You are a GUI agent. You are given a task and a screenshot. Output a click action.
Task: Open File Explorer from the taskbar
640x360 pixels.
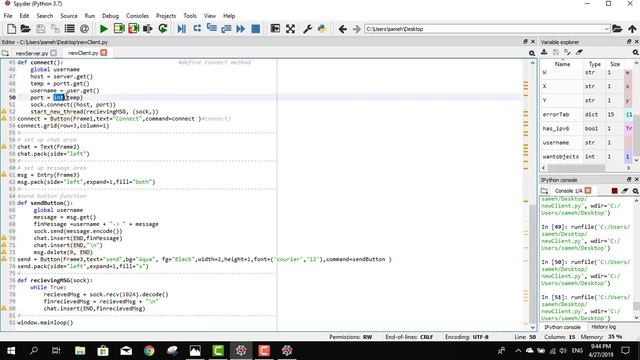80,351
